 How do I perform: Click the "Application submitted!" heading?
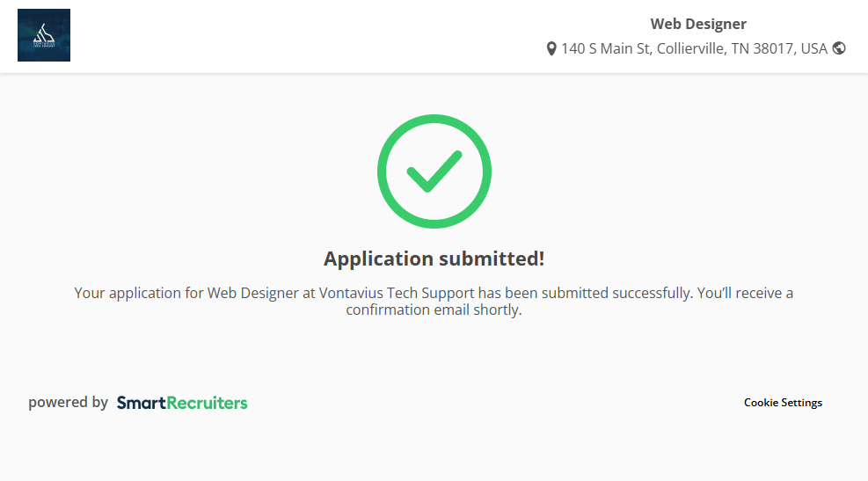point(434,259)
